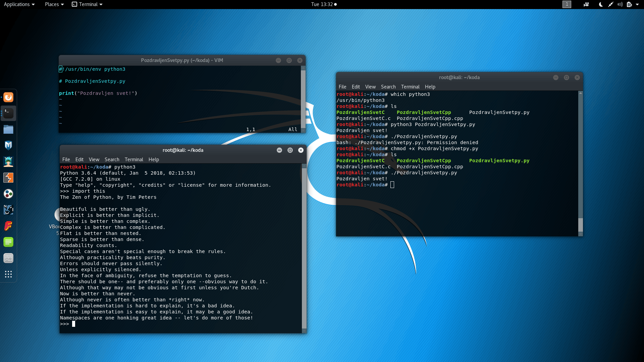Toggle night light moon icon
Screen dimensions: 644x362
[600, 4]
